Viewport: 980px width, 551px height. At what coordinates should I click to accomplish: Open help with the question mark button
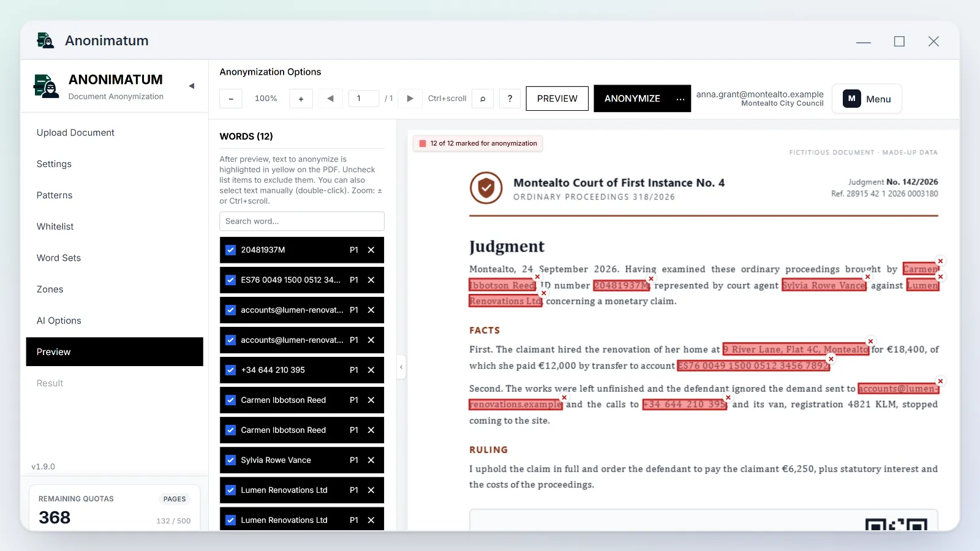click(x=510, y=99)
